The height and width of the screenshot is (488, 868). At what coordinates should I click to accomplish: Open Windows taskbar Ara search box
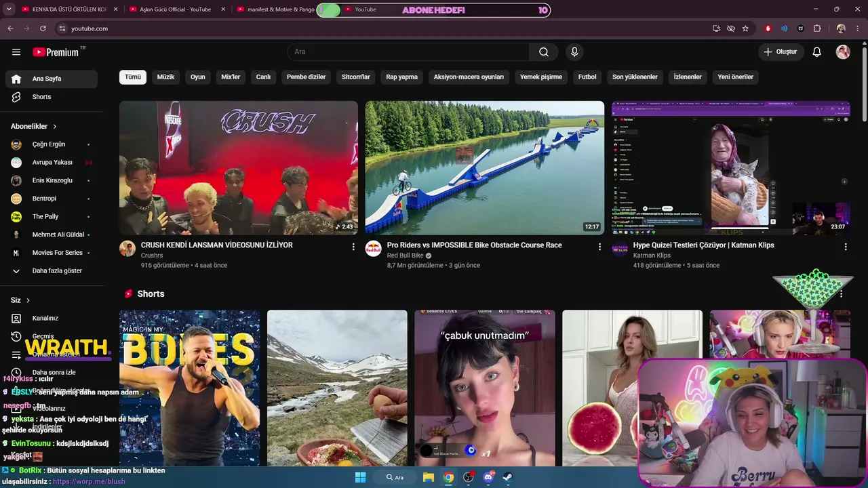click(395, 477)
